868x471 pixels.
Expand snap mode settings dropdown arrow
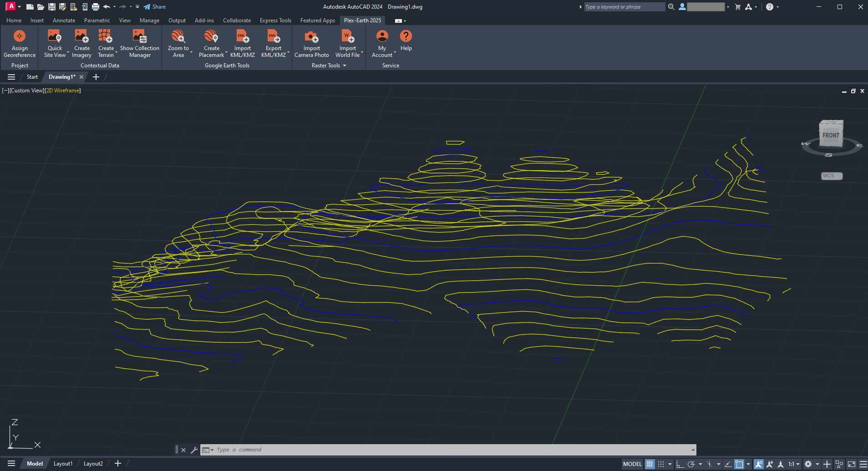[670, 464]
